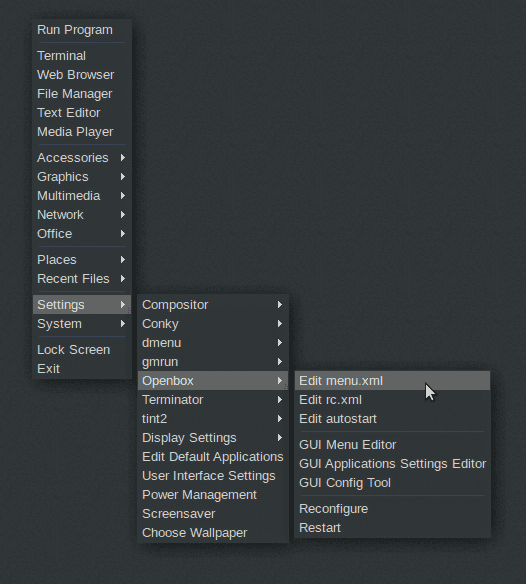Choose Restart in Openbox submenu
Screen dimensions: 526x584
[x=392, y=528]
